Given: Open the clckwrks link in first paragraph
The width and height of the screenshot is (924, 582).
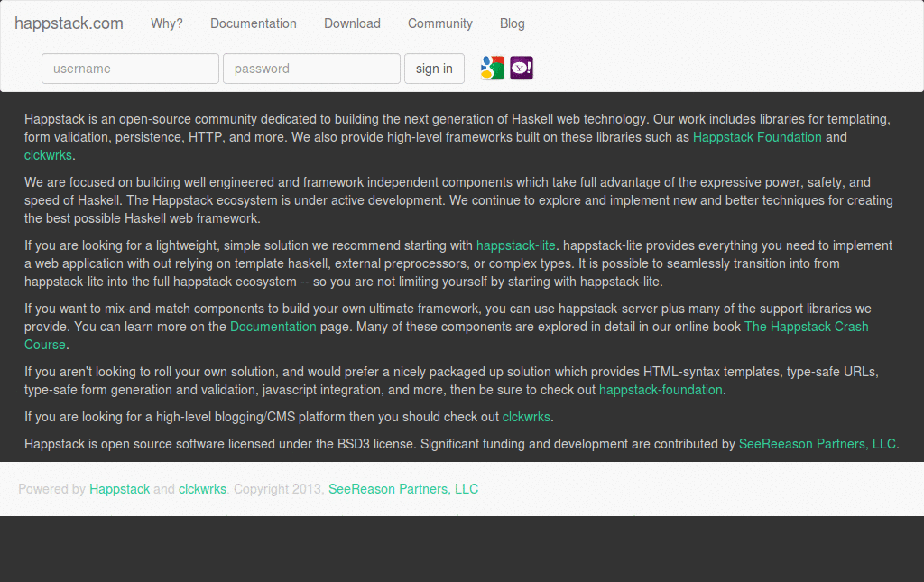Looking at the screenshot, I should tap(48, 155).
